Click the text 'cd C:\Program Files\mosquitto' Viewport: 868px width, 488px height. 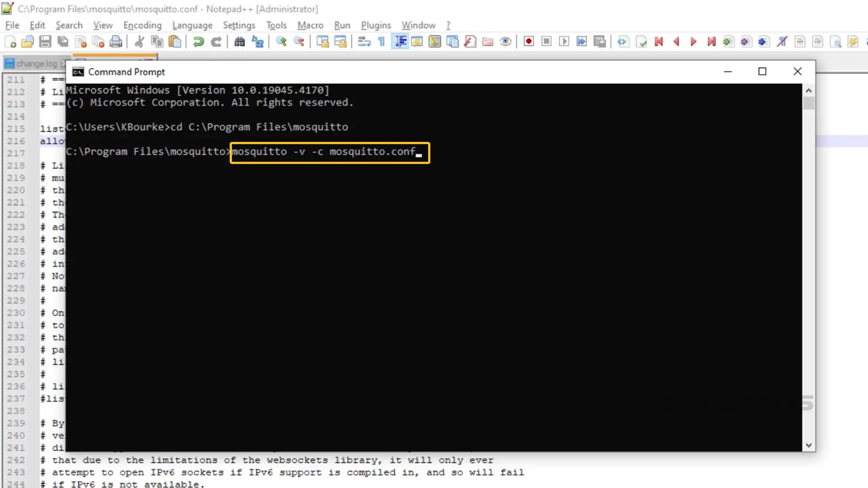tap(259, 127)
